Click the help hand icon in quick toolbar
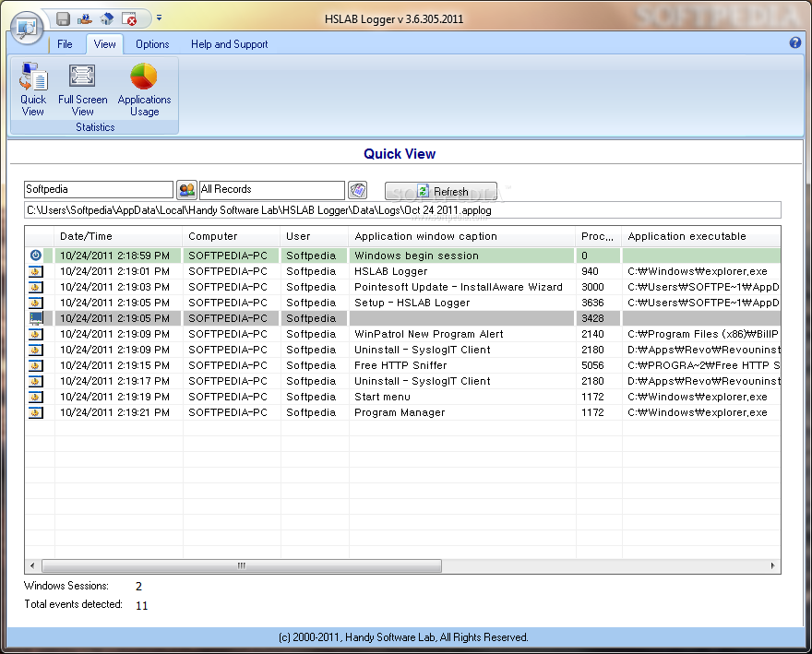This screenshot has height=654, width=812. point(84,19)
